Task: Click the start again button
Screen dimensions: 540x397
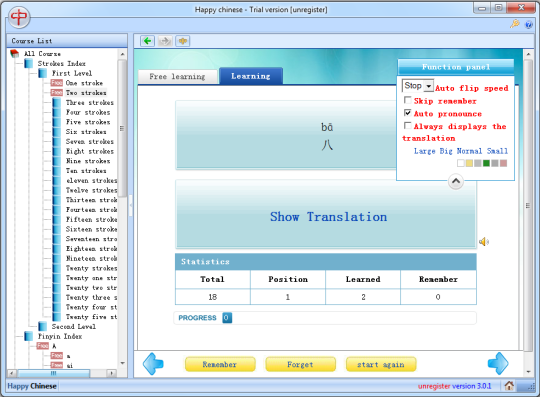Action: click(381, 364)
